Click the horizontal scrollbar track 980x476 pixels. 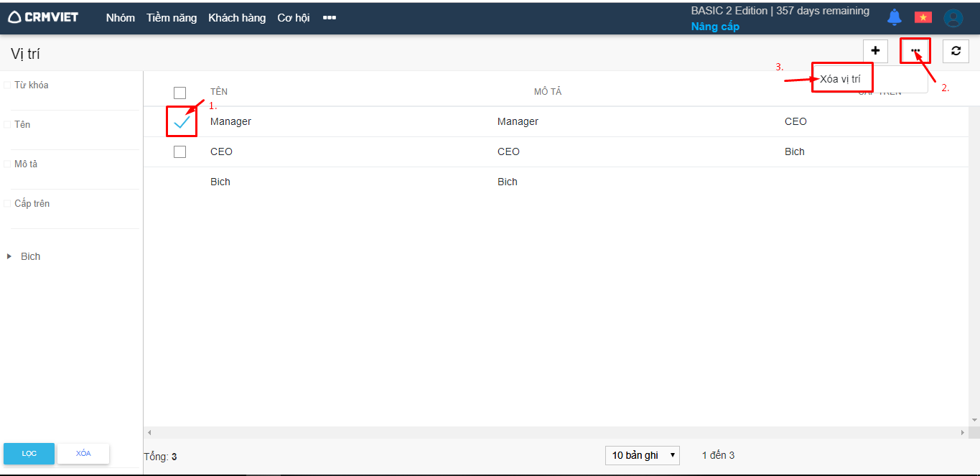pyautogui.click(x=553, y=432)
